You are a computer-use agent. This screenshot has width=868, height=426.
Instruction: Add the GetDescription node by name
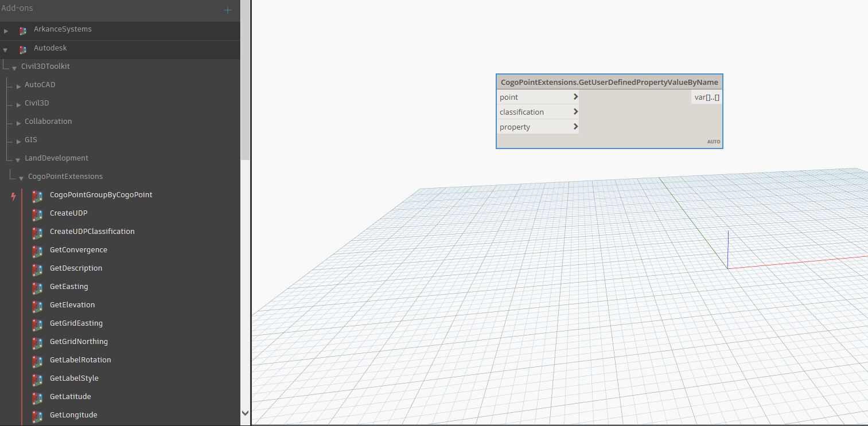click(x=76, y=268)
